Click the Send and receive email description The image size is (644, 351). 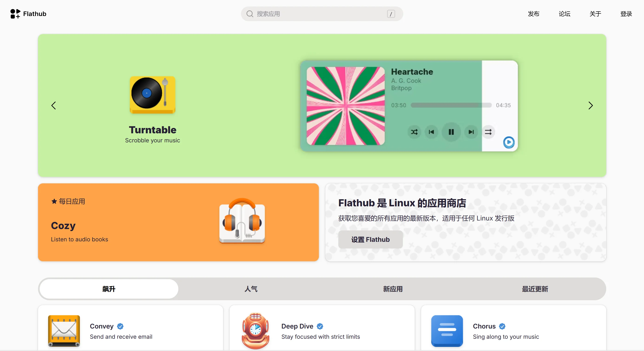[x=121, y=337]
